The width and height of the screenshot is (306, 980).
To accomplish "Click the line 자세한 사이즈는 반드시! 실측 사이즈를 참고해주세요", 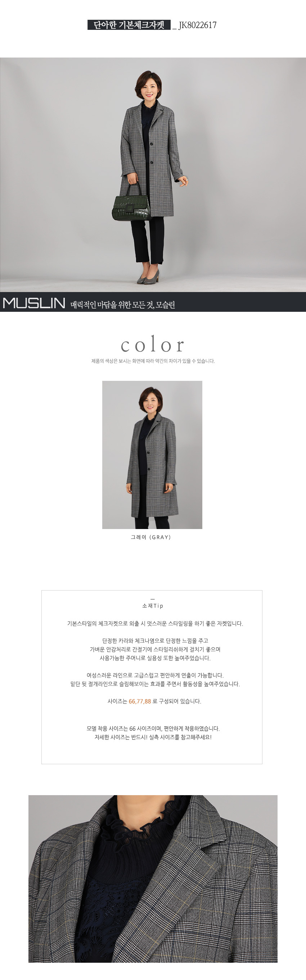I will 153,737.
